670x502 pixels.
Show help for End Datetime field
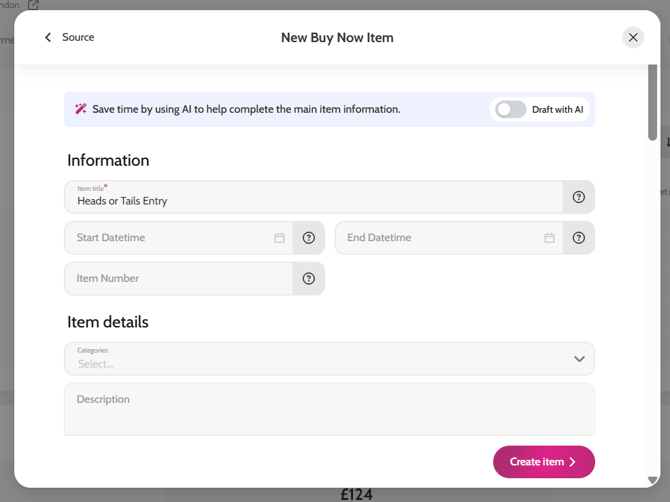coord(579,238)
